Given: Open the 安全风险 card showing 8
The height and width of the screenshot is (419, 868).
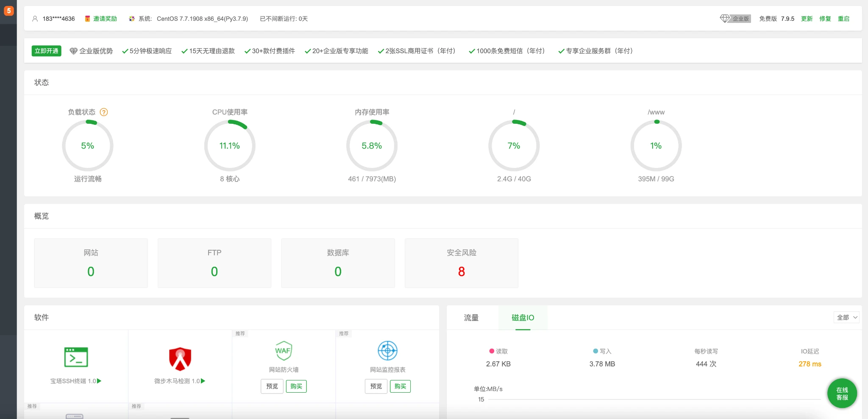Looking at the screenshot, I should pyautogui.click(x=461, y=263).
